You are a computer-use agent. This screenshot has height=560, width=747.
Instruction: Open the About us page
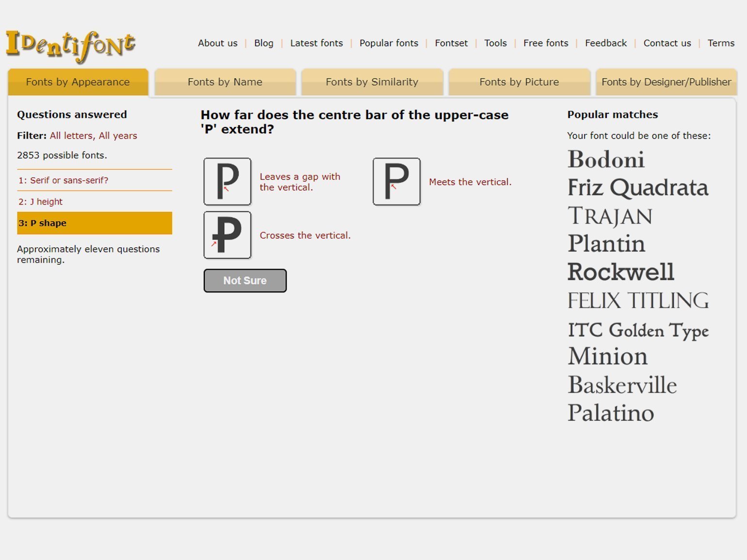218,43
